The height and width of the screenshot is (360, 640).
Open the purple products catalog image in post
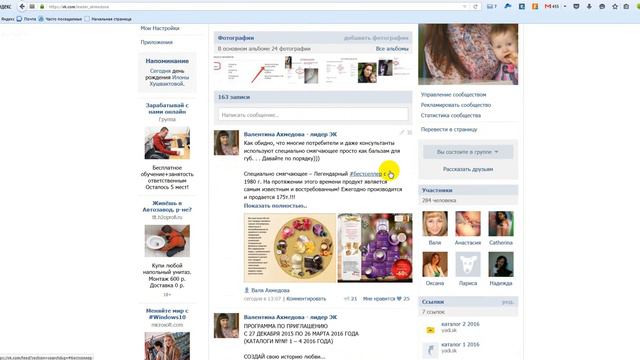(375, 248)
